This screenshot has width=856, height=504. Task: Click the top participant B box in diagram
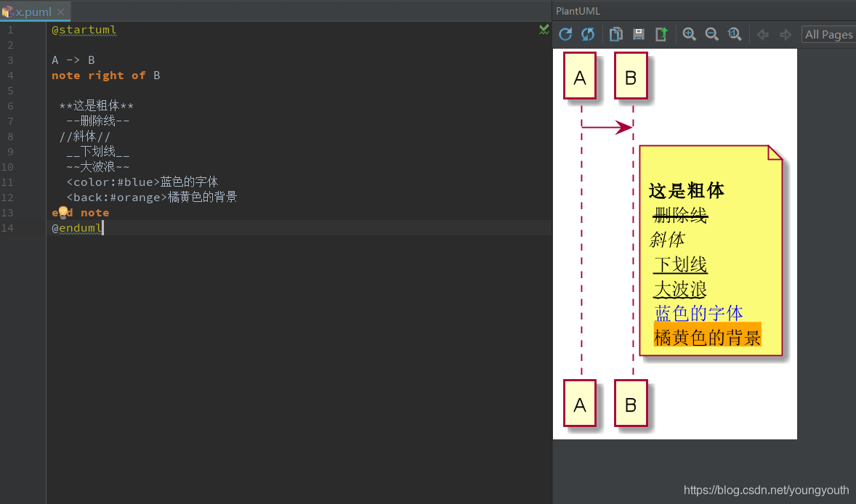(x=631, y=76)
